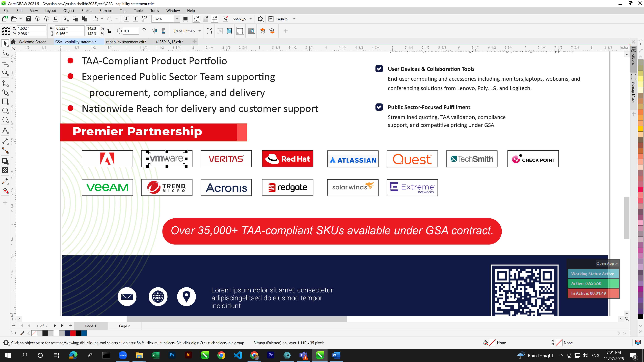The width and height of the screenshot is (644, 362).
Task: Toggle the rulers display
Action: click(197, 19)
